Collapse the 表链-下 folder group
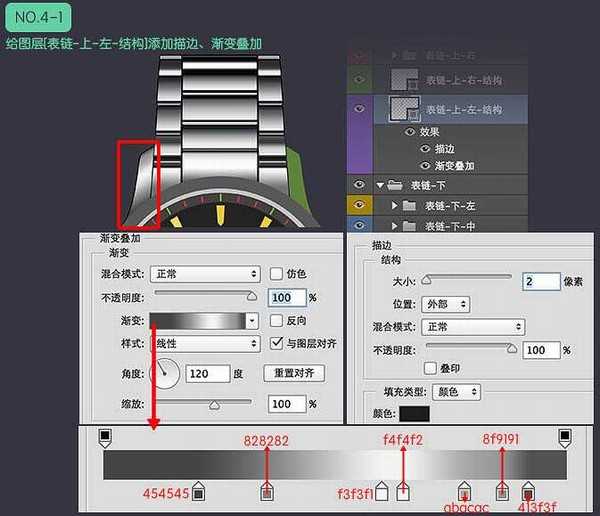The image size is (600, 516). [379, 185]
